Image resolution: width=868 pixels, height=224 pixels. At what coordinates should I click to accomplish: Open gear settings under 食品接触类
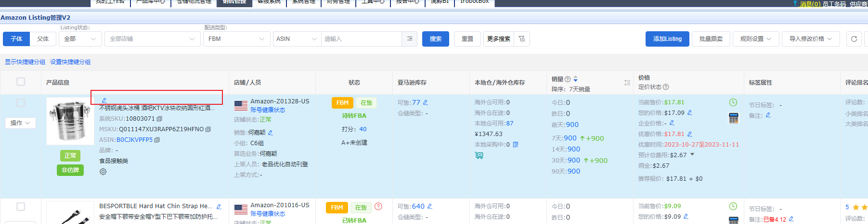tap(103, 172)
